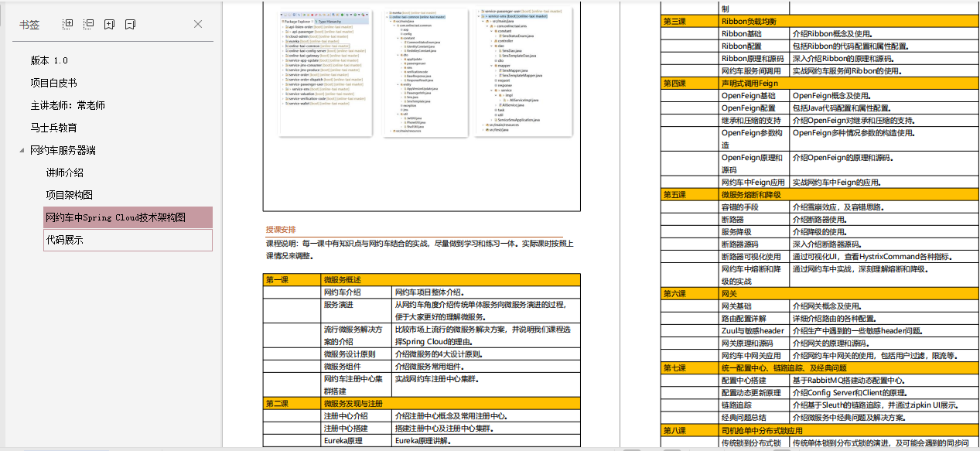Collapse the 网约车服务器端 bookmark tree
This screenshot has height=451, width=980.
pos(22,150)
